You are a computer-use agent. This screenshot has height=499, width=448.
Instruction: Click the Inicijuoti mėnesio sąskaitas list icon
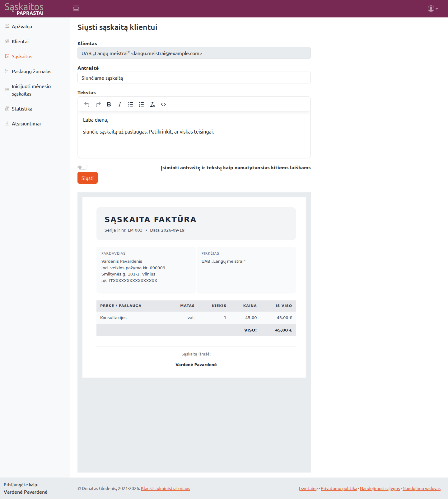tap(7, 90)
